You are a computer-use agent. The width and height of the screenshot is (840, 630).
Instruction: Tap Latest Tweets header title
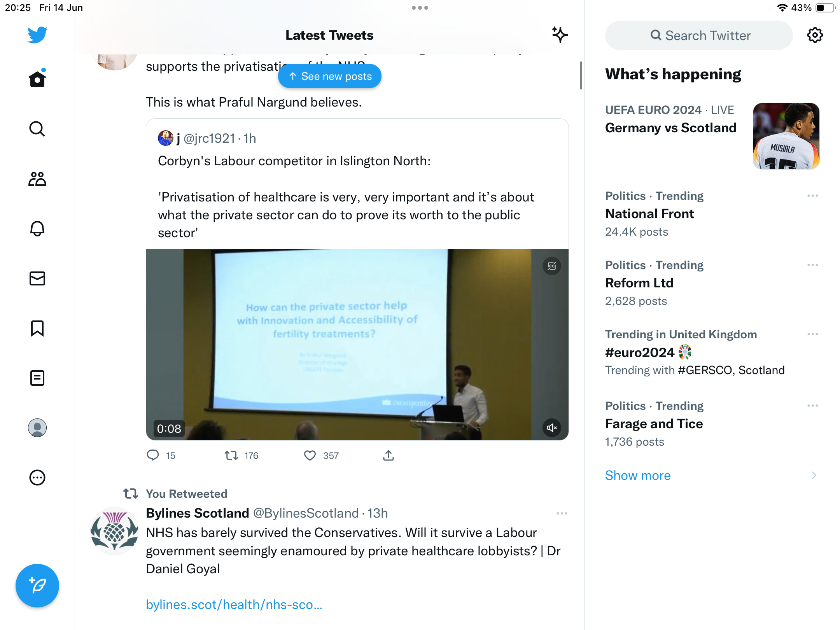(x=329, y=35)
